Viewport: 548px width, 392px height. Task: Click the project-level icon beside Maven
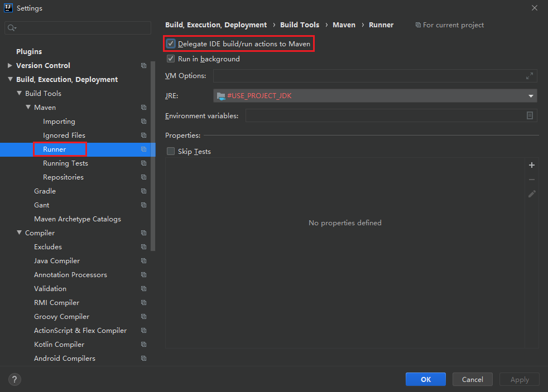click(x=143, y=108)
